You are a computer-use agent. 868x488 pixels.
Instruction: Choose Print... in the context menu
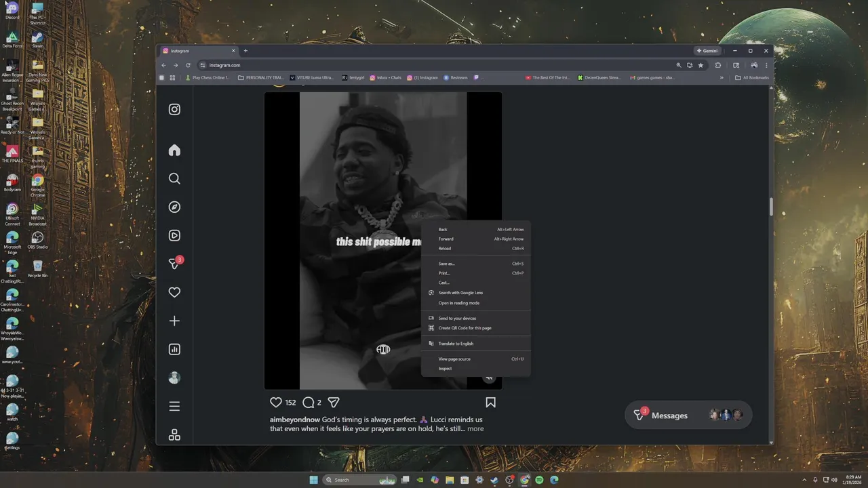pyautogui.click(x=475, y=273)
